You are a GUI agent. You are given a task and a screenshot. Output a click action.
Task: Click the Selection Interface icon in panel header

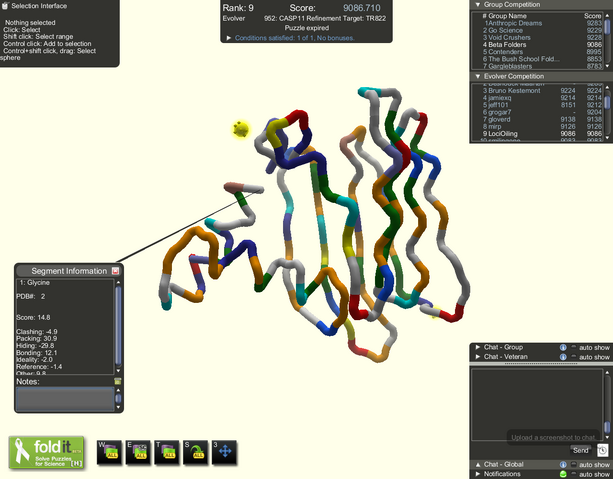tap(5, 5)
